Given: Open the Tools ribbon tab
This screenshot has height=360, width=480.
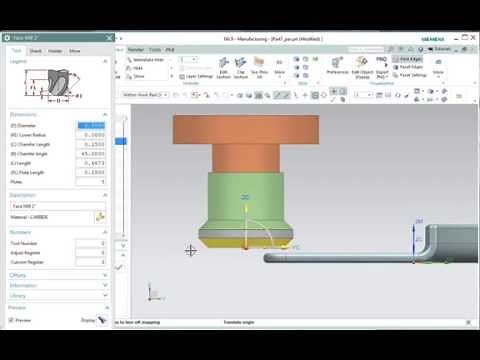Looking at the screenshot, I should (155, 50).
